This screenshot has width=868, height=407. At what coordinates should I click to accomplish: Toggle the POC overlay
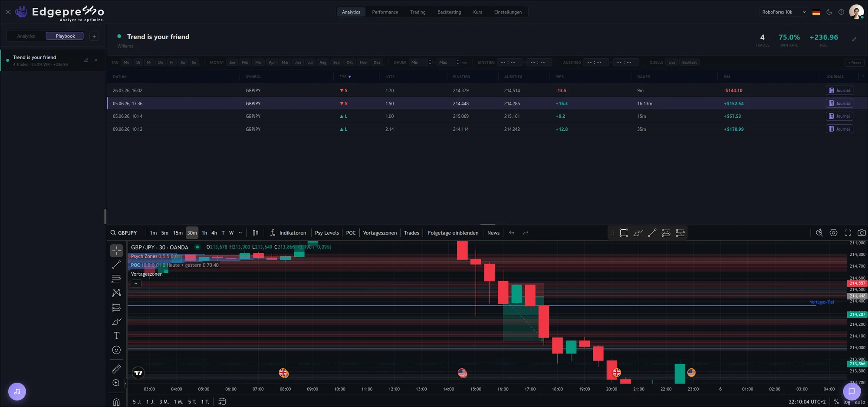click(x=351, y=233)
